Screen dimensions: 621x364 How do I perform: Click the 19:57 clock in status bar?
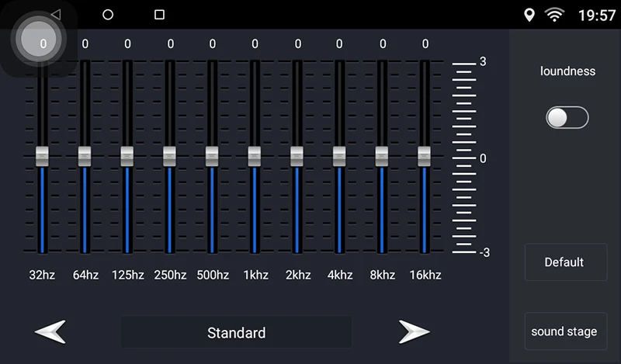pyautogui.click(x=597, y=16)
